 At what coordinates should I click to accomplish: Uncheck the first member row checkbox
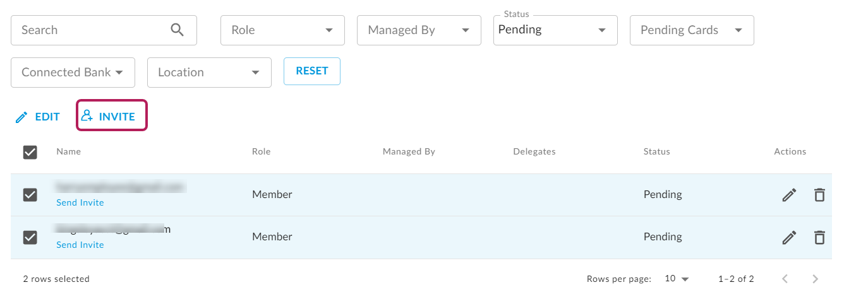click(30, 195)
